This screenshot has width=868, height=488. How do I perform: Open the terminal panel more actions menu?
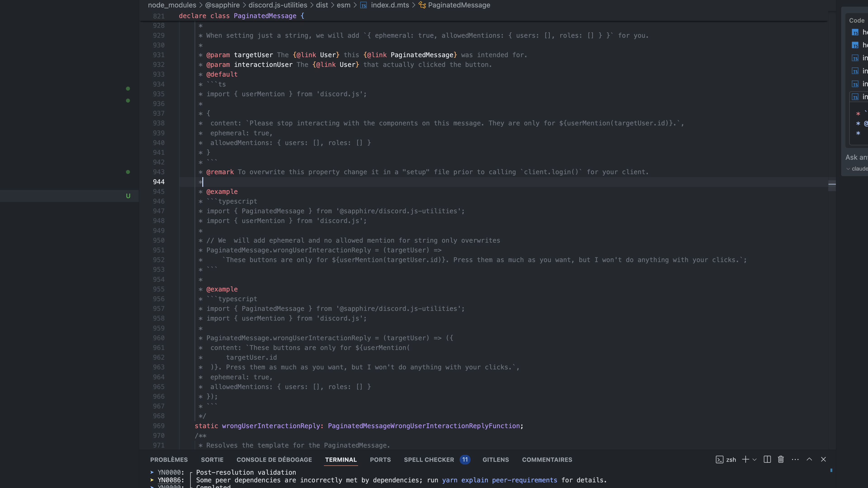[x=795, y=460]
